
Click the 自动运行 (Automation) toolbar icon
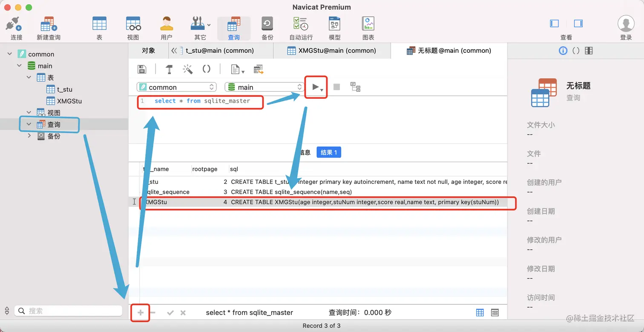click(301, 28)
